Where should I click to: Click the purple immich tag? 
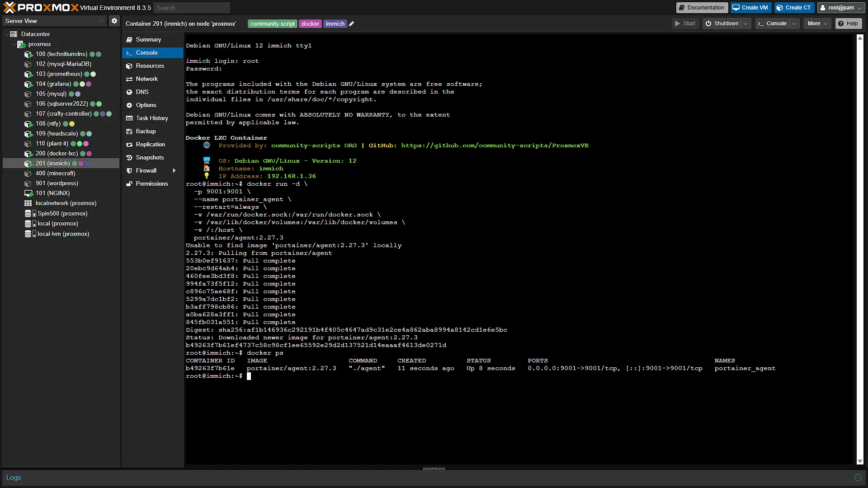(335, 24)
